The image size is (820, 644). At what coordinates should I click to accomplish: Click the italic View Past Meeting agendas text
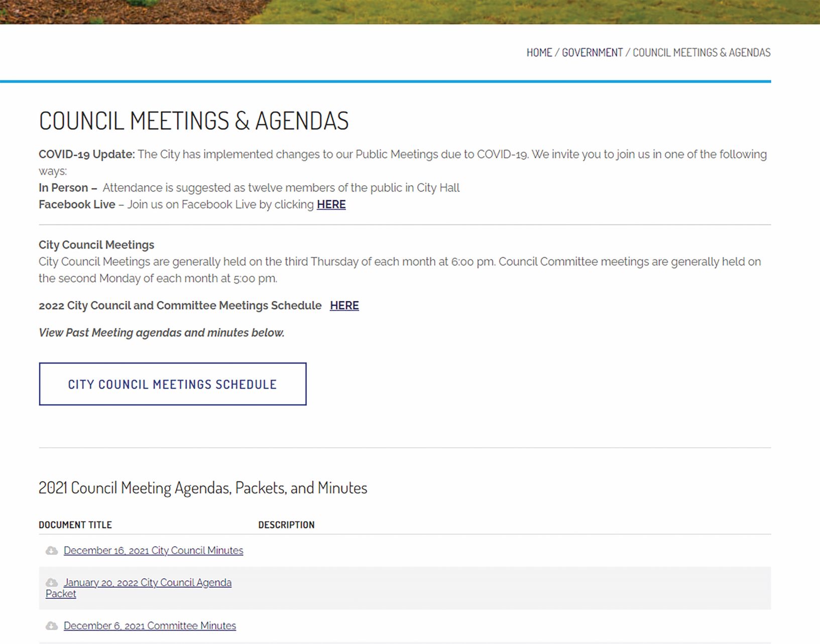[x=161, y=333]
